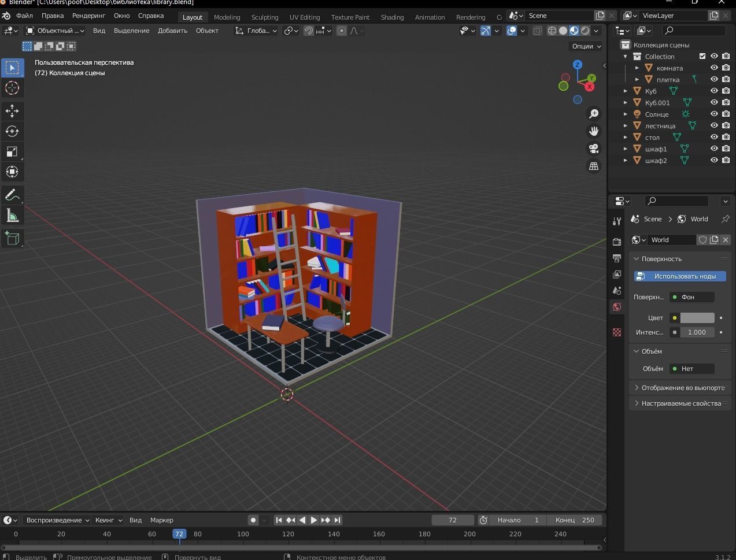The image size is (736, 560).
Task: Open the Render properties tab
Action: pyautogui.click(x=617, y=241)
